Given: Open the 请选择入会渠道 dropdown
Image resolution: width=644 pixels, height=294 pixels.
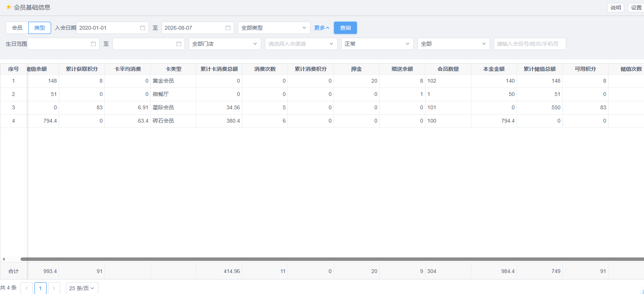Looking at the screenshot, I should pos(301,44).
